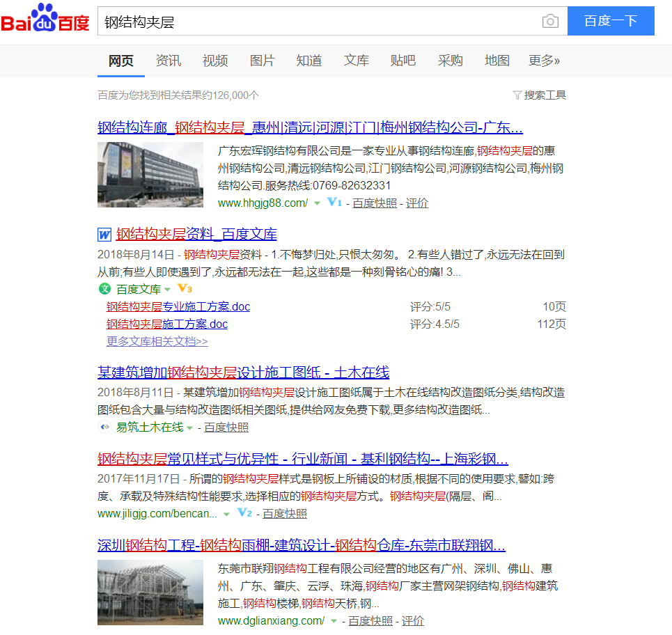This screenshot has width=672, height=635.
Task: Click the 搜索工具 filter icon
Action: click(x=517, y=95)
